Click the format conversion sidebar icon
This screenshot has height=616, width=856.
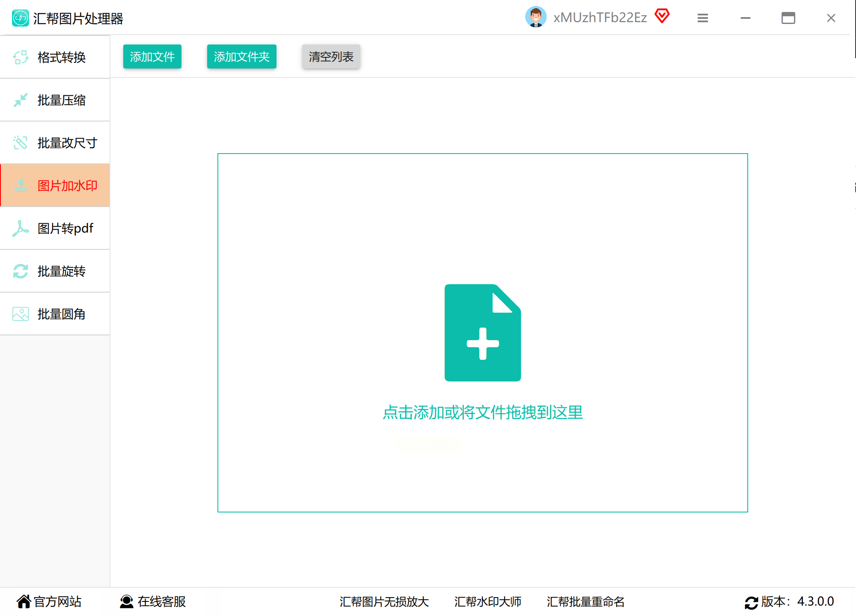coord(21,57)
